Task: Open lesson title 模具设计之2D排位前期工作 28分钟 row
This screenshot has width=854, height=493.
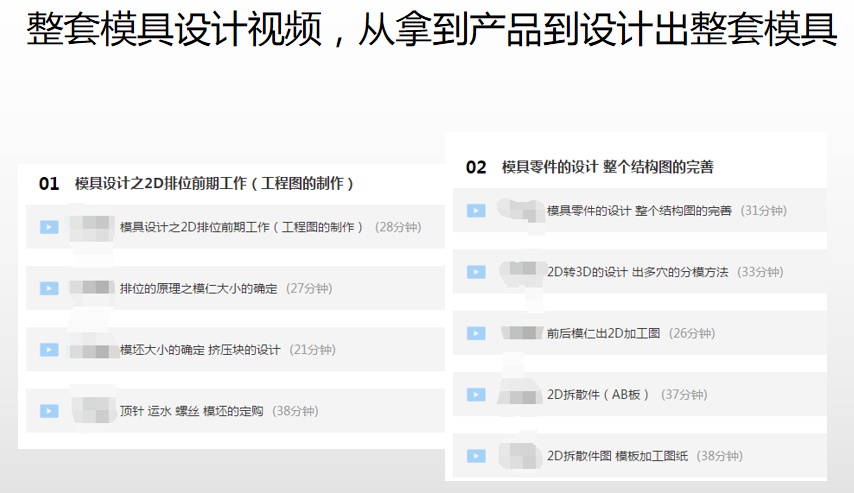Action: (235, 227)
